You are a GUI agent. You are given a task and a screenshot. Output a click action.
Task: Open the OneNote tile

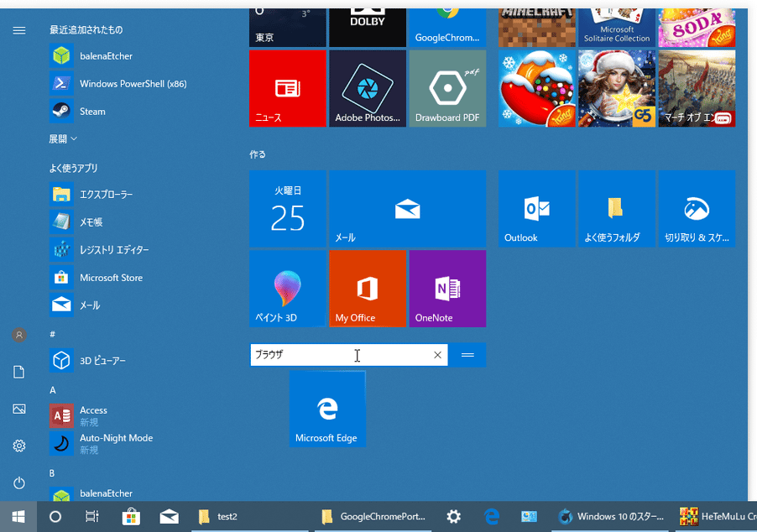tap(447, 289)
